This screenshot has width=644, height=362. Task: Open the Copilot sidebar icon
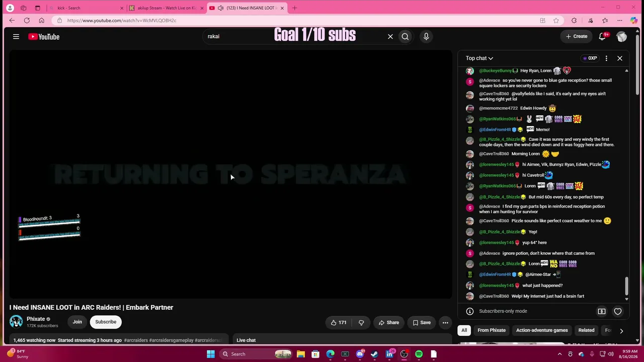634,21
